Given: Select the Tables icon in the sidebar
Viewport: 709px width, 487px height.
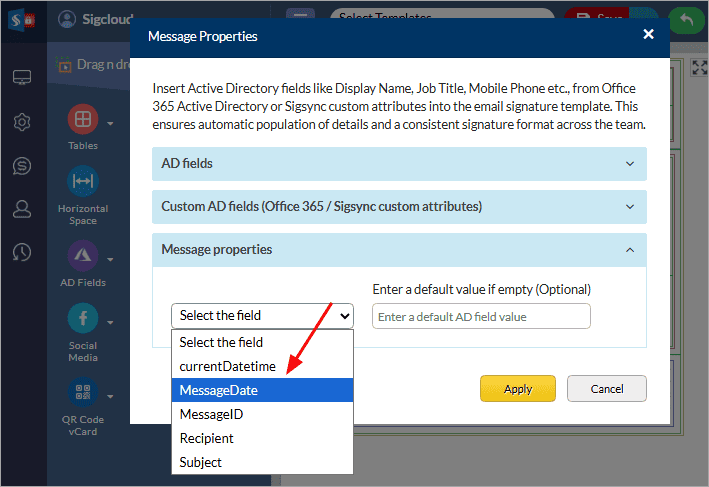Looking at the screenshot, I should 83,120.
